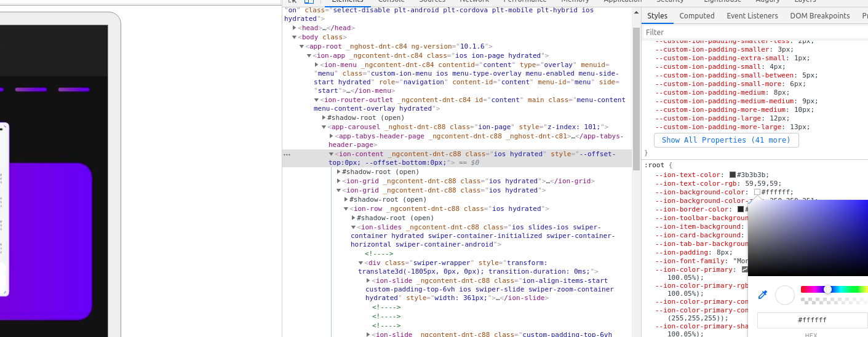Open the ion-color-primary gradient swatch
868x337 pixels.
(744, 269)
